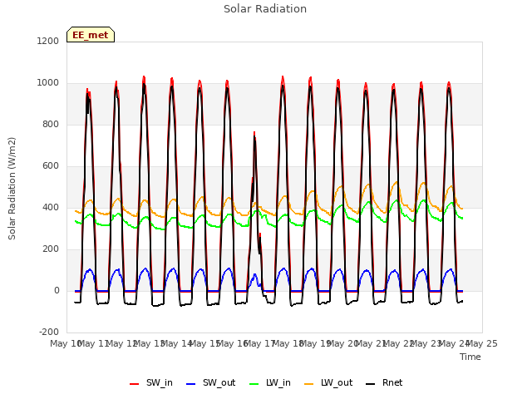The width and height of the screenshot is (532, 399).
Task: Click the Solar Radiation chart title
Action: point(265,9)
